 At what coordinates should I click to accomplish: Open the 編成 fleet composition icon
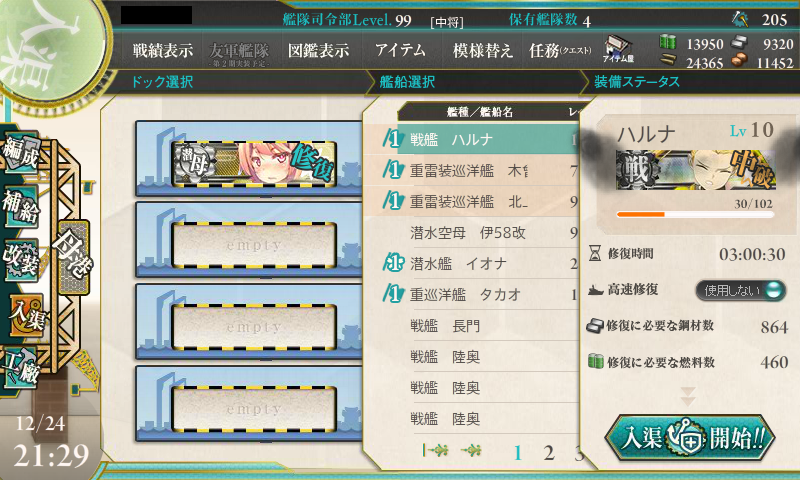[x=21, y=151]
